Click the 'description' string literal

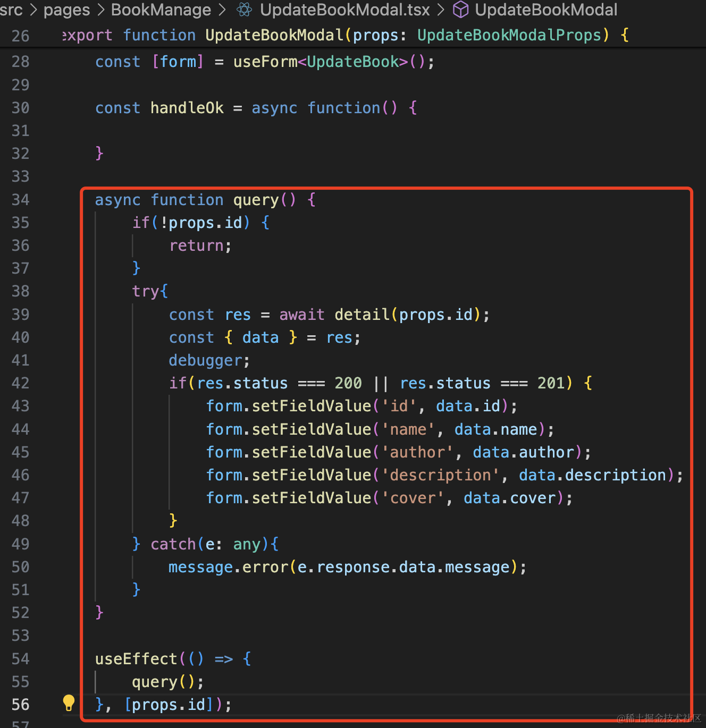440,475
